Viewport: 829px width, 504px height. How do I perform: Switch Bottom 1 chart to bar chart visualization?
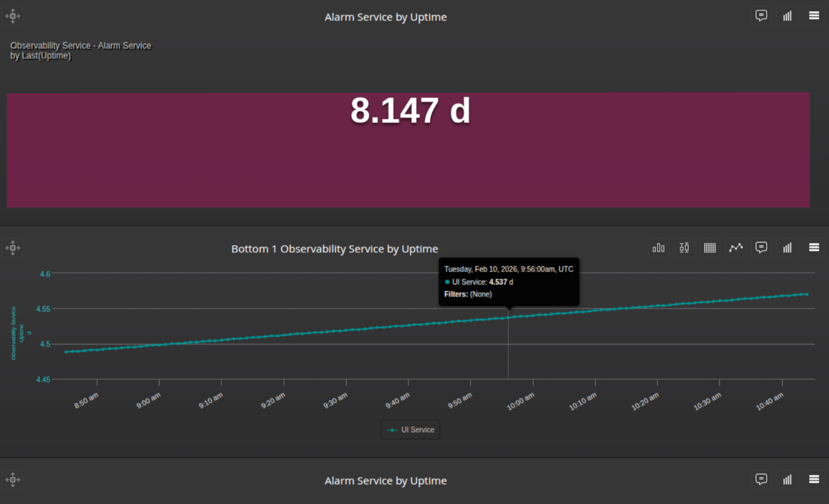(658, 248)
